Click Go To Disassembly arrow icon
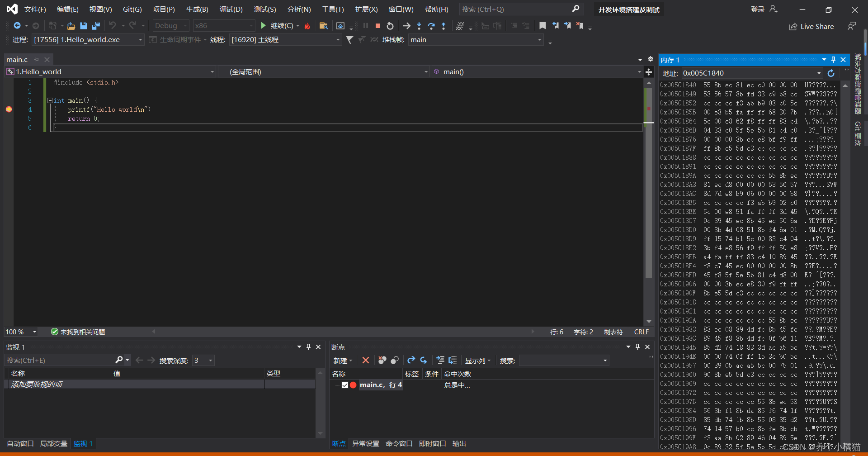 click(423, 360)
